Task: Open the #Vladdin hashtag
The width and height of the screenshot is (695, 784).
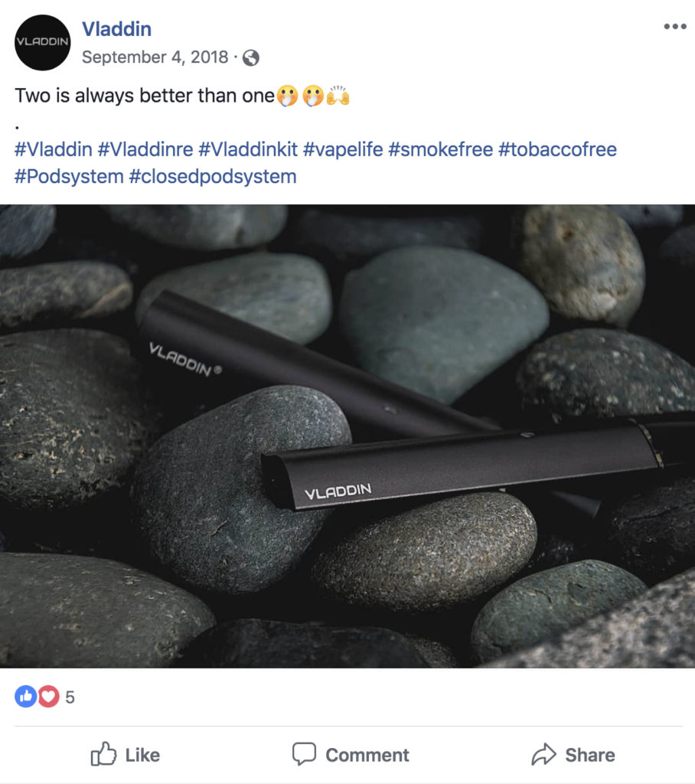Action: tap(54, 149)
